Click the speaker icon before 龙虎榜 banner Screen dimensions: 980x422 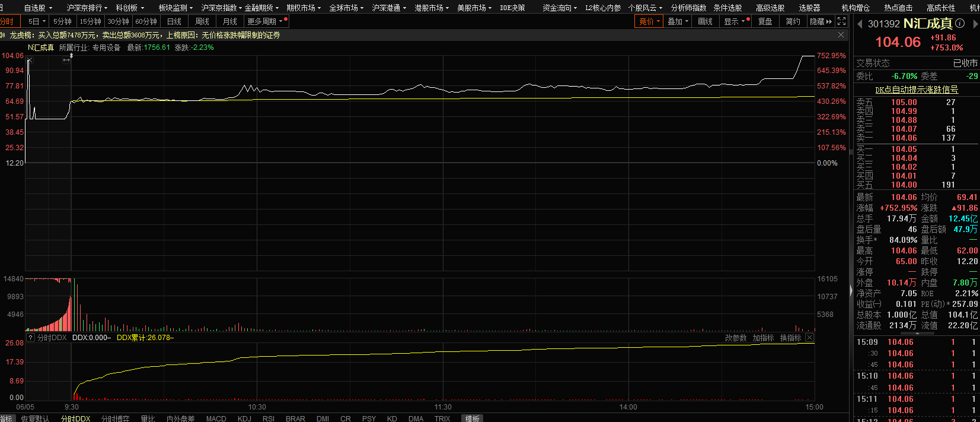[x=3, y=35]
